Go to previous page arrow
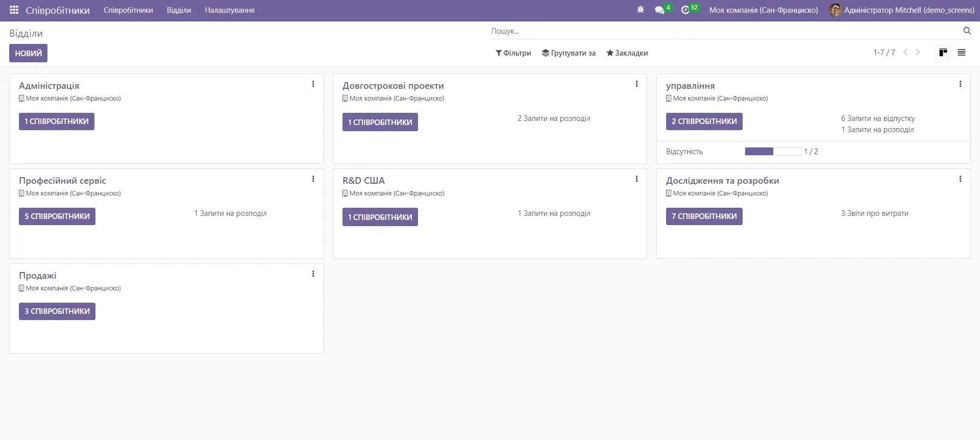Image resolution: width=980 pixels, height=440 pixels. 905,53
